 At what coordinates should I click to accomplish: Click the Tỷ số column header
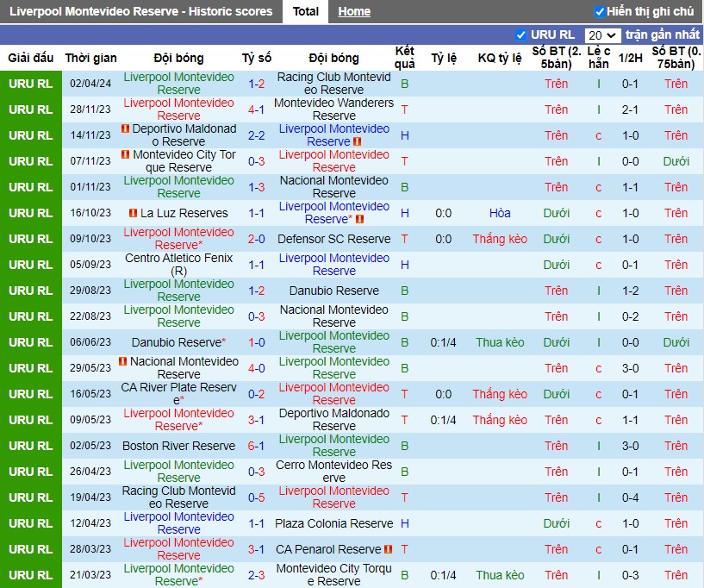pyautogui.click(x=257, y=58)
